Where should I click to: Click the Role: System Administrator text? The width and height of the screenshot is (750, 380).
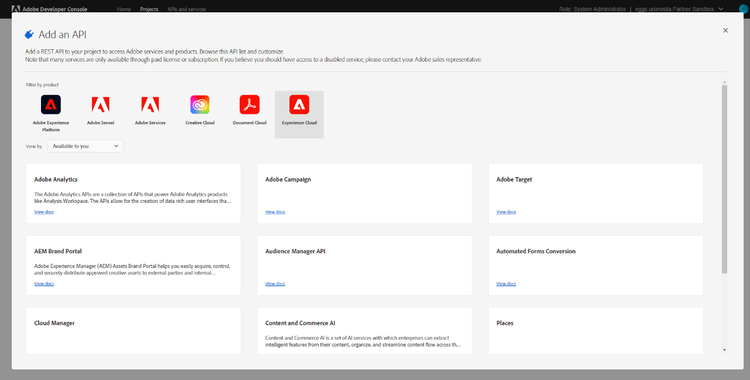click(x=592, y=9)
